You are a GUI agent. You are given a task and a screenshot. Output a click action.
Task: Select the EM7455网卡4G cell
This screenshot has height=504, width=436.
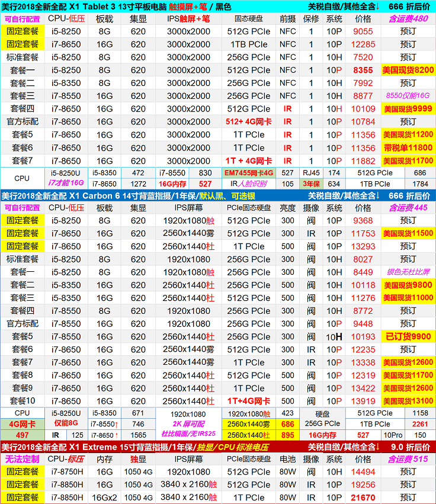click(x=249, y=173)
